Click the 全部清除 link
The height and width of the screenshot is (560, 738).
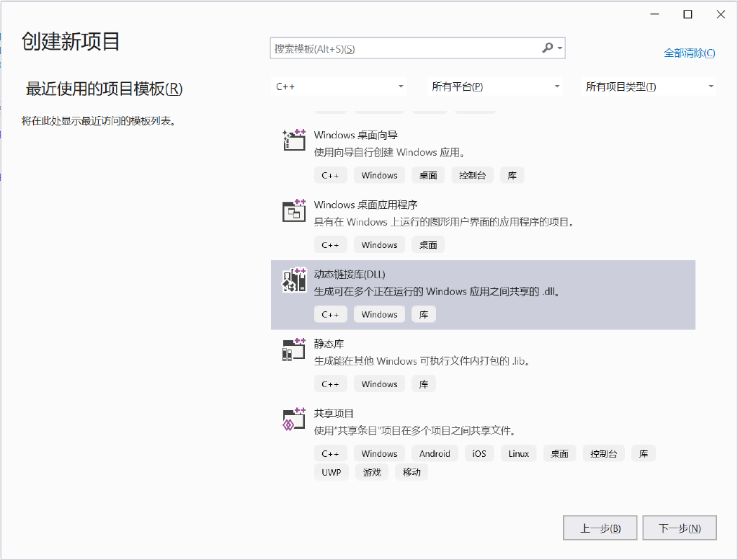[x=688, y=53]
